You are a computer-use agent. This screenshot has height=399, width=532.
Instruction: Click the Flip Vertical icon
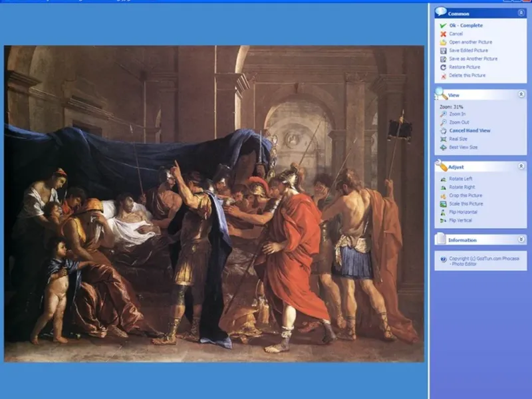click(x=443, y=221)
